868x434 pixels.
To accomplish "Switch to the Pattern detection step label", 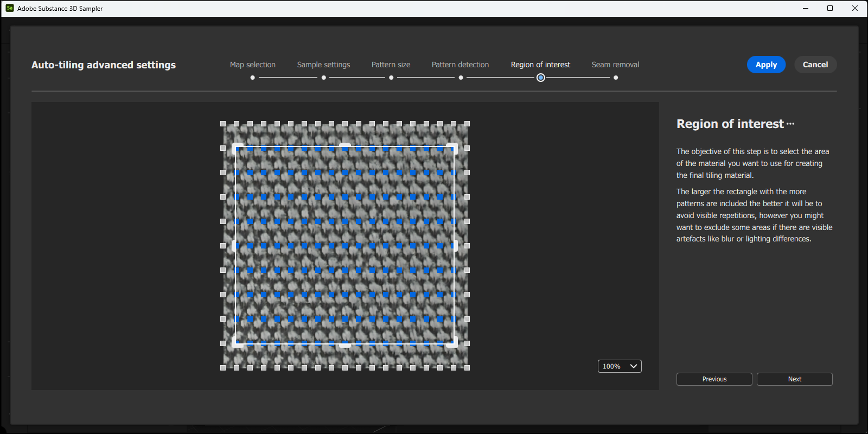I will coord(460,65).
